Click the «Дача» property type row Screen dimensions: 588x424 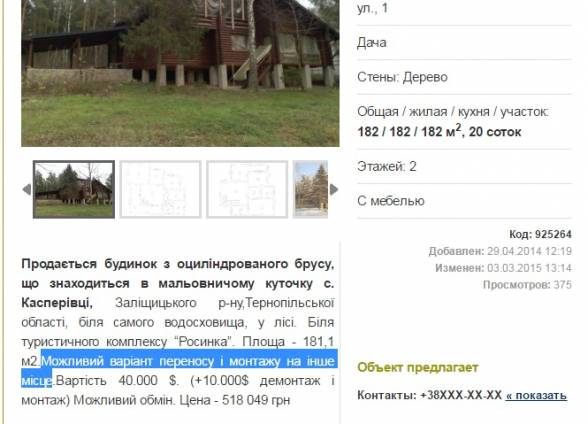pos(464,43)
